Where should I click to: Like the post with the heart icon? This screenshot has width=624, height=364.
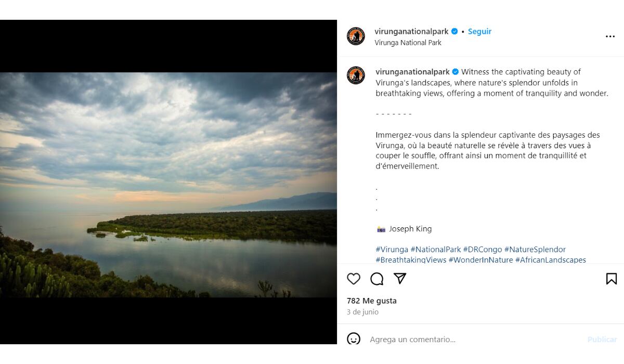point(354,279)
